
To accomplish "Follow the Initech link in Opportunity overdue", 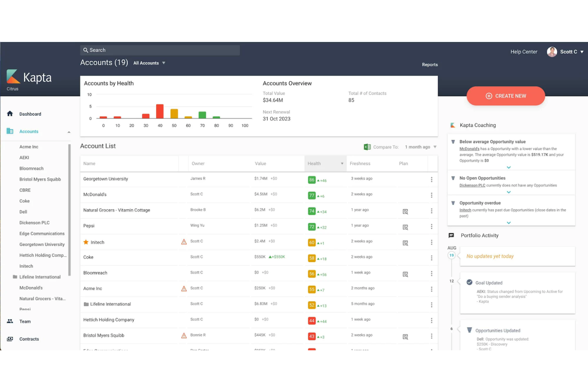I will pyautogui.click(x=465, y=210).
